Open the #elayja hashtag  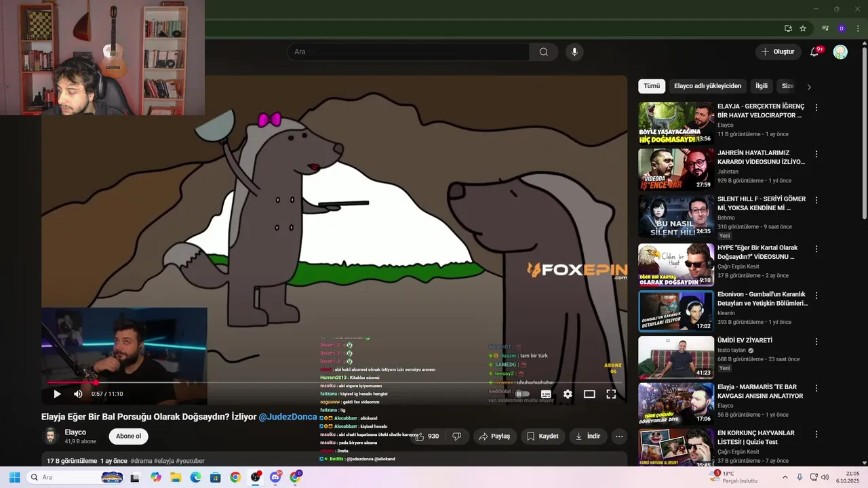164,461
